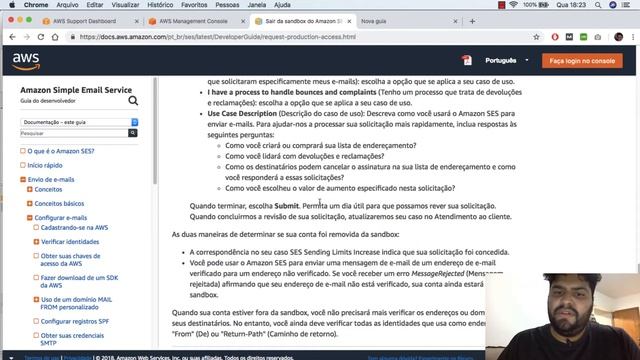Switch to AWS Support Dashboard tab
Viewport: 640px width, 360px height.
click(84, 21)
